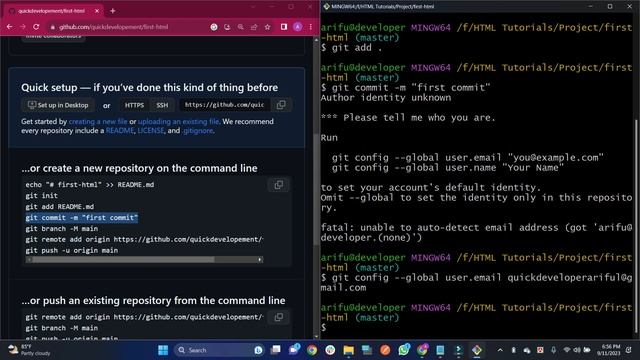The width and height of the screenshot is (640, 360).
Task: Open the Windows Start menu
Action: [x=163, y=350]
